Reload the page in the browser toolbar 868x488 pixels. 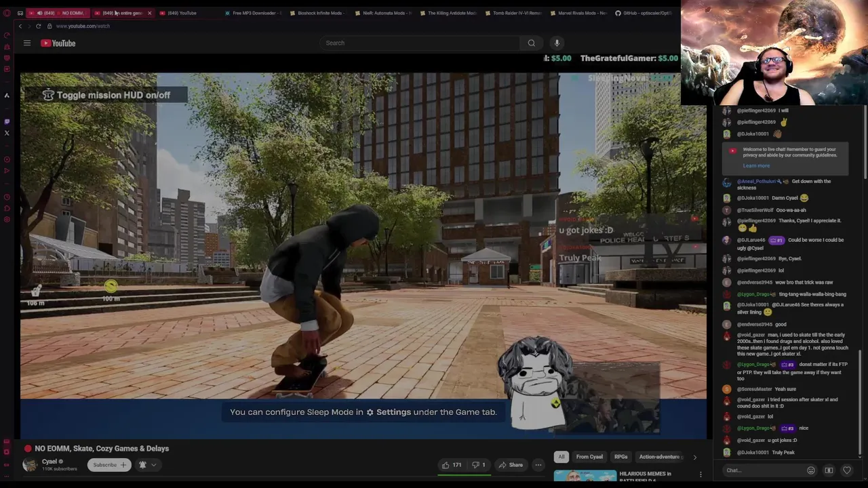click(x=39, y=26)
